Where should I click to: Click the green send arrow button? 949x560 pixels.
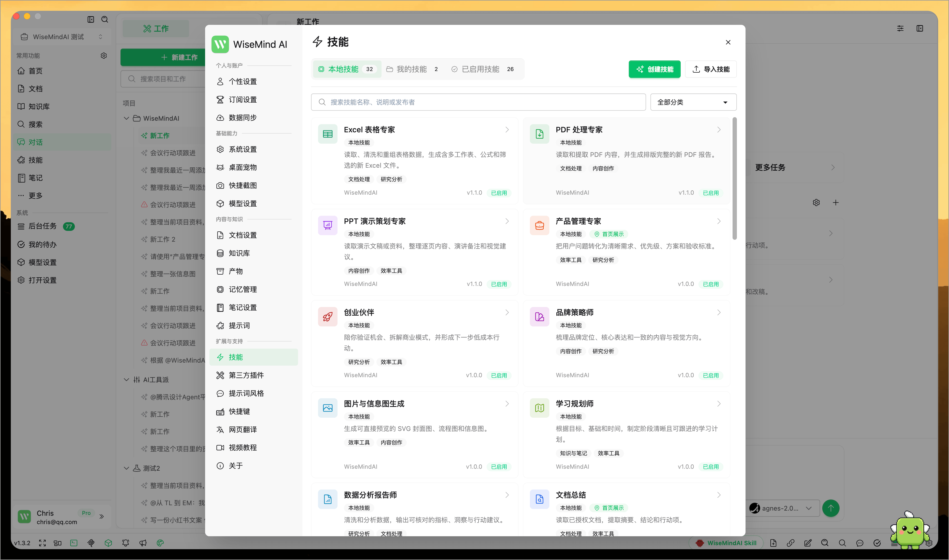click(x=830, y=508)
